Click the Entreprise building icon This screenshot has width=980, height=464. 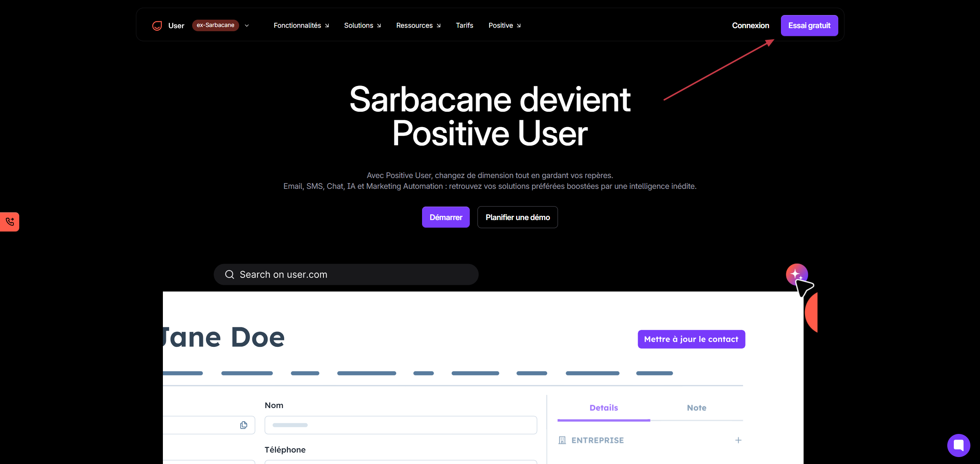[562, 440]
